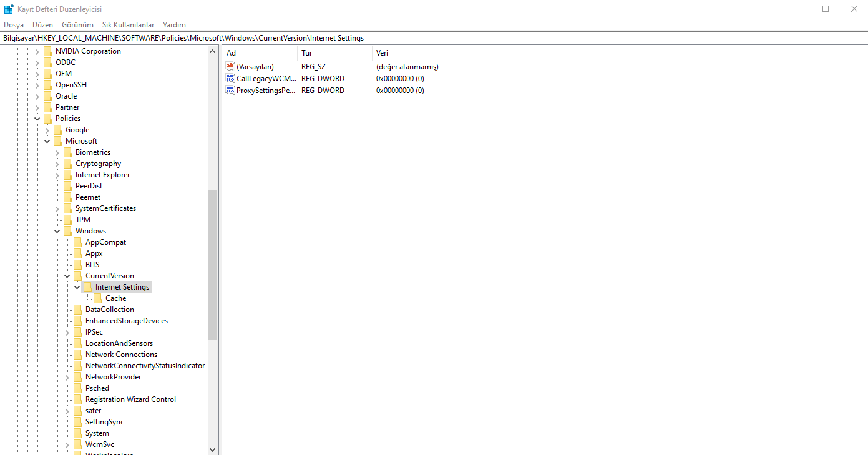This screenshot has height=455, width=868.
Task: Sort values by the Tür column header
Action: point(334,53)
